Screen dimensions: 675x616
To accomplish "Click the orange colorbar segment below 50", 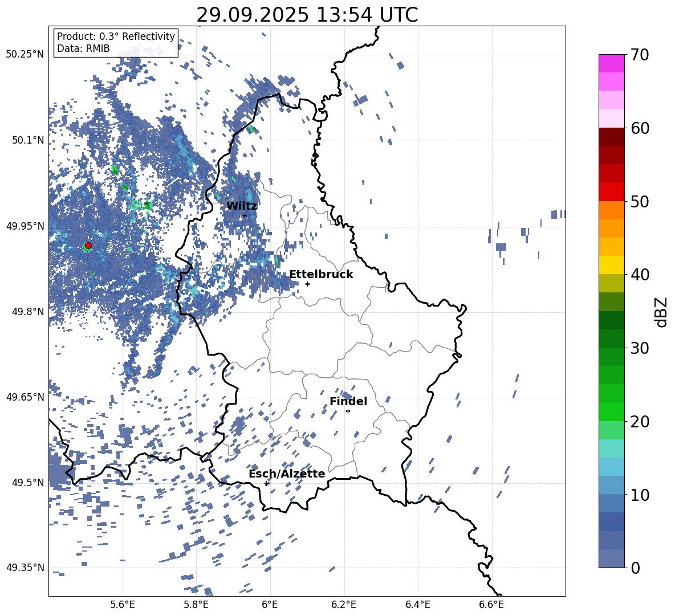I will point(611,210).
